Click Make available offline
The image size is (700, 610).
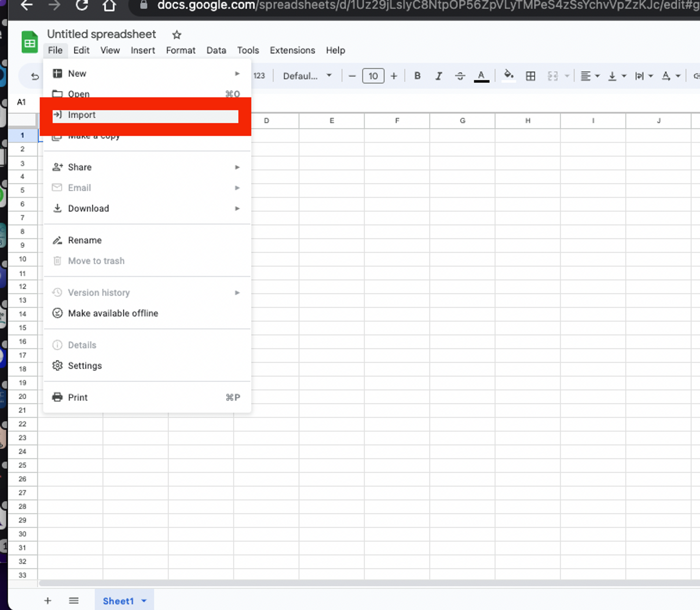point(113,313)
